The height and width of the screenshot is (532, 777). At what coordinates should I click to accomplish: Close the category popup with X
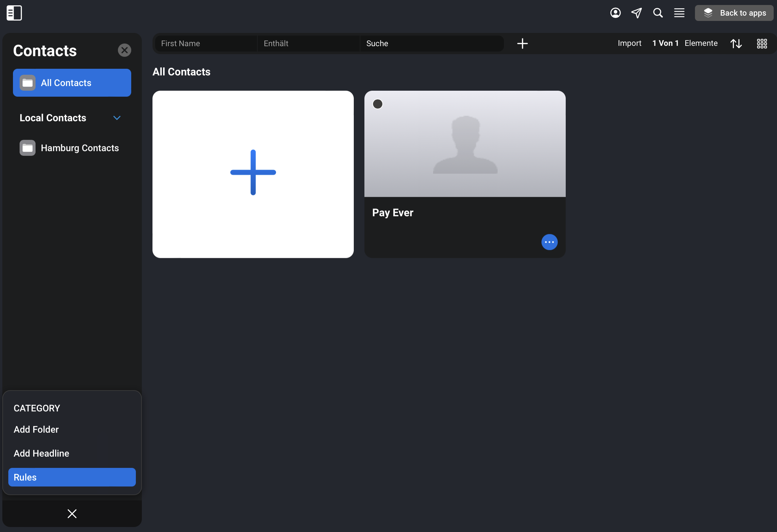click(x=72, y=514)
